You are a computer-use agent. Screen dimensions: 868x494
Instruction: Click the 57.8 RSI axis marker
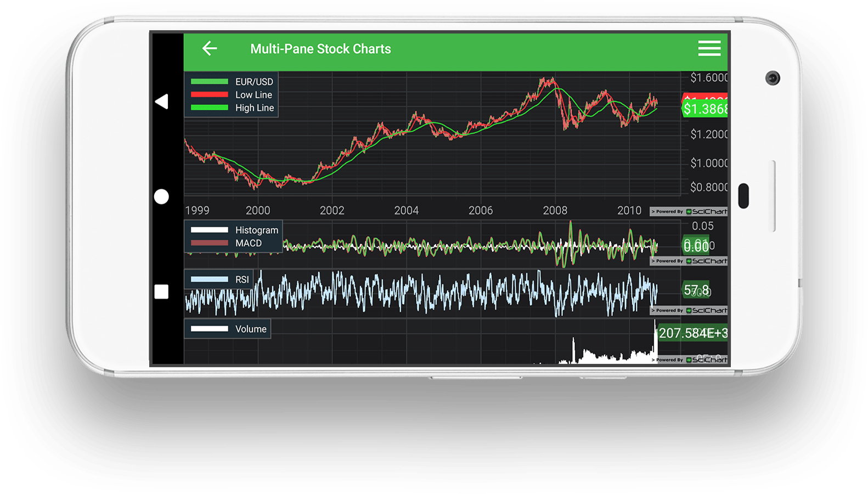click(x=697, y=290)
